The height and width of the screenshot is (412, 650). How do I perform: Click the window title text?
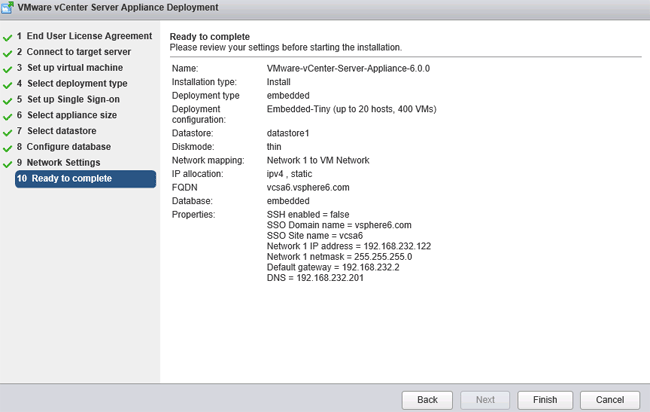118,7
